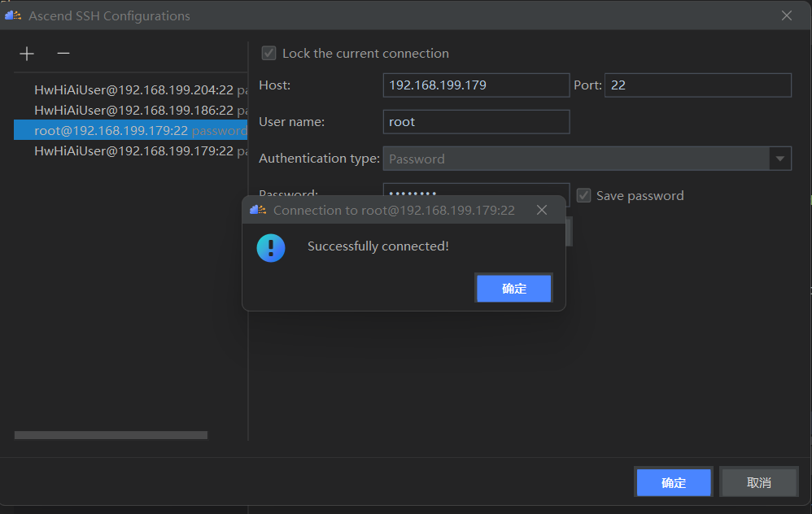Click the horizontal scrollbar under the connection list
This screenshot has height=514, width=812.
click(x=111, y=435)
